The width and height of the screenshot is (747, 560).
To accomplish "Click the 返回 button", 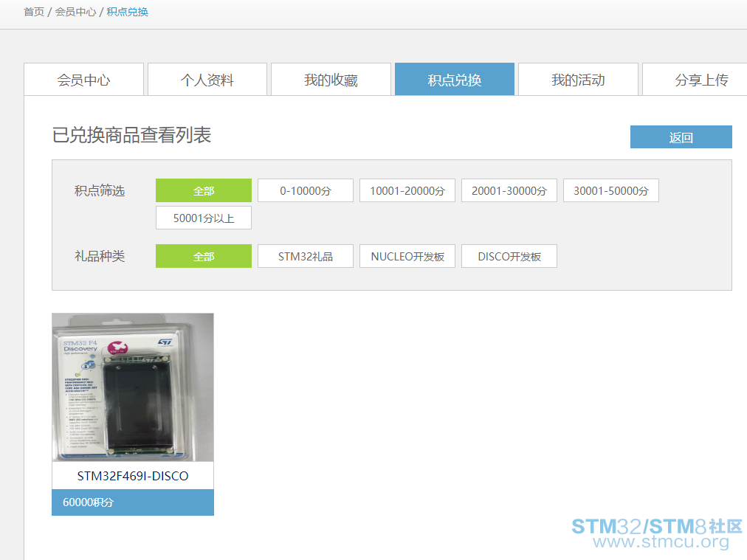I will [x=681, y=137].
